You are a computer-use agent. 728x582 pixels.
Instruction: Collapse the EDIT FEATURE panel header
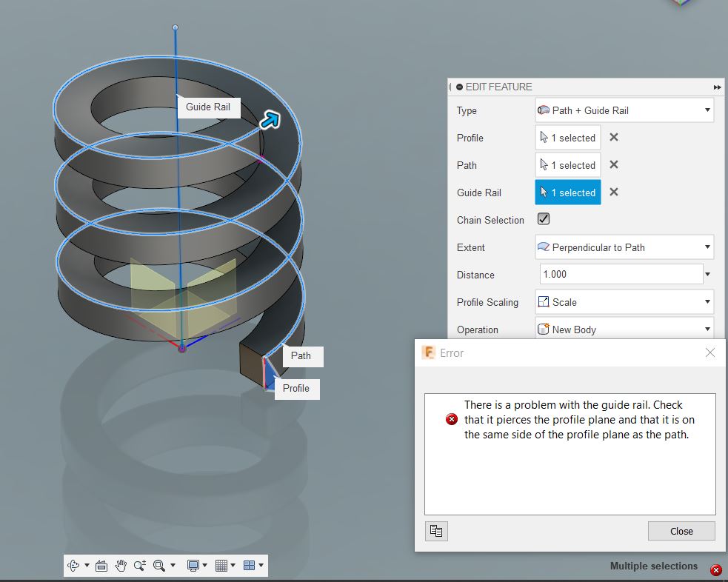pyautogui.click(x=461, y=87)
